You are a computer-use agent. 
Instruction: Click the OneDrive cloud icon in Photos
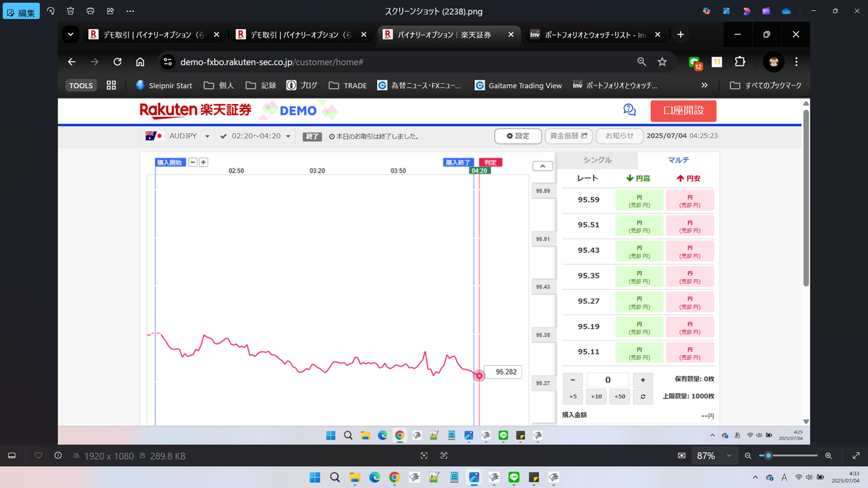coord(786,12)
